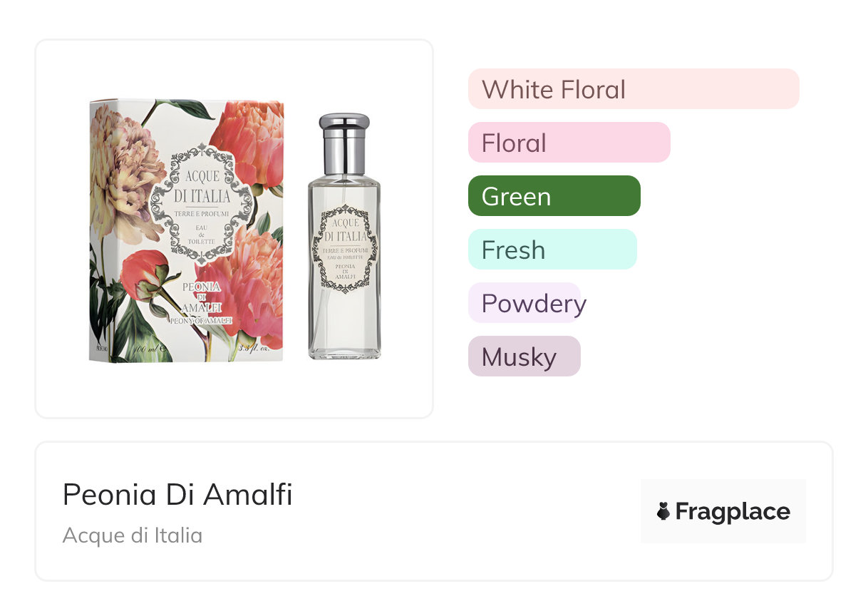The width and height of the screenshot is (868, 616).
Task: Click the Acque di Italia brand subtitle
Action: [x=133, y=535]
